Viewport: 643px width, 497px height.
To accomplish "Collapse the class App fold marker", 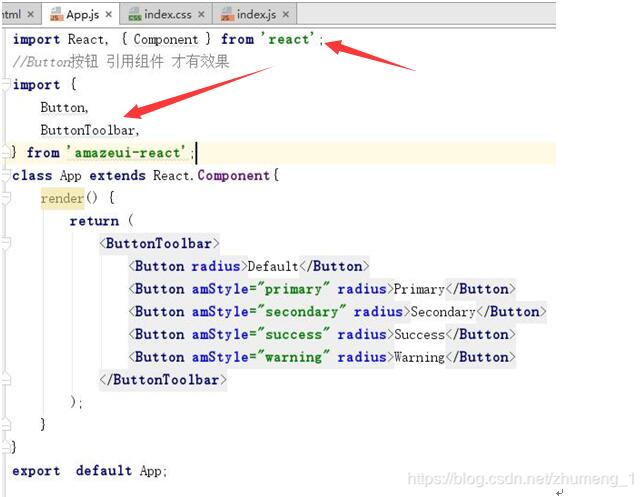I will coord(5,176).
